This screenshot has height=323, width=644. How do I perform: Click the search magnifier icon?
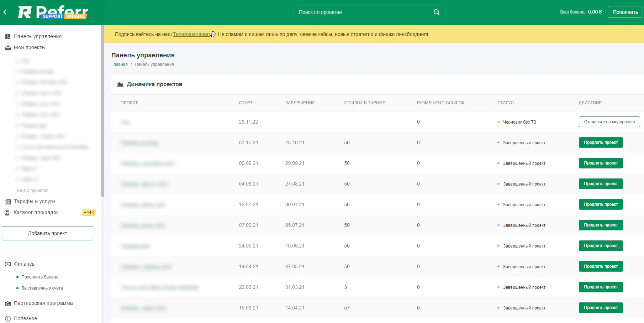pyautogui.click(x=436, y=12)
